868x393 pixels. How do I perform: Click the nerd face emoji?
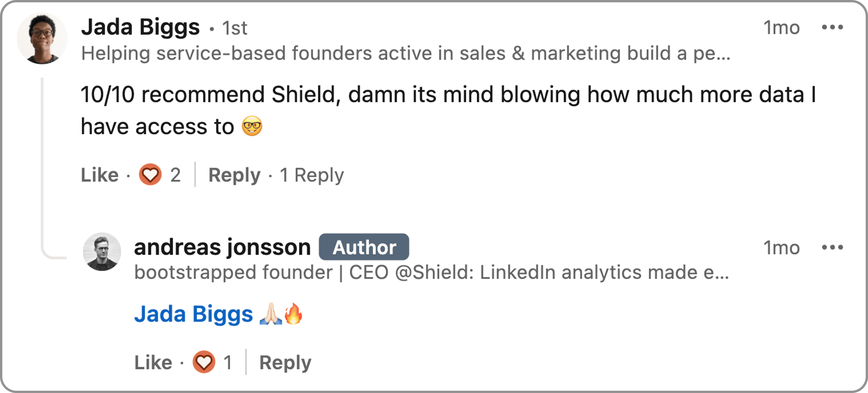point(252,126)
